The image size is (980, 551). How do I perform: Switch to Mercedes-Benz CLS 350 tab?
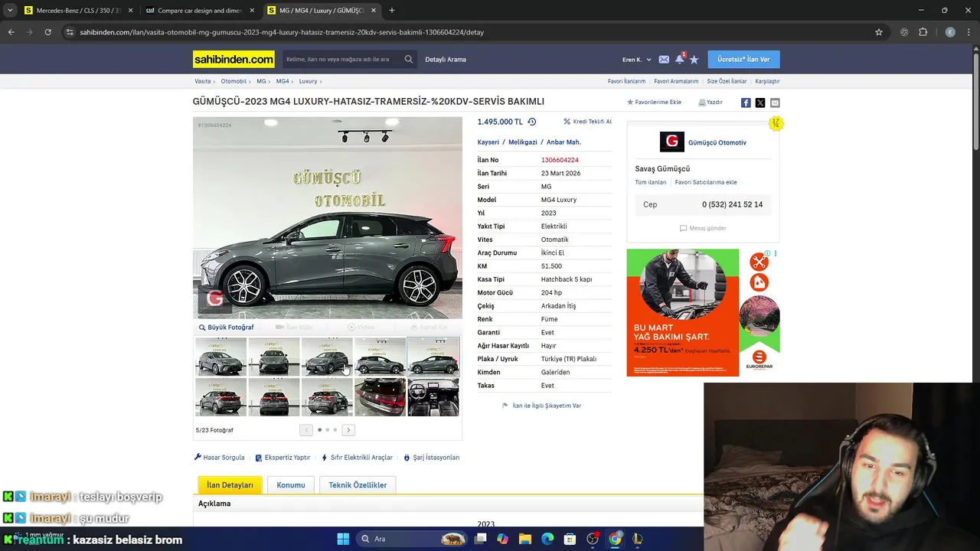coord(79,11)
